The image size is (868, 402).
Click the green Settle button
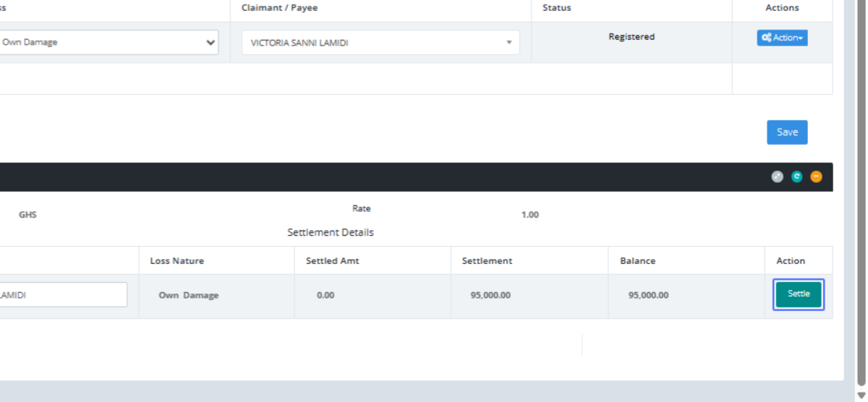coord(799,294)
